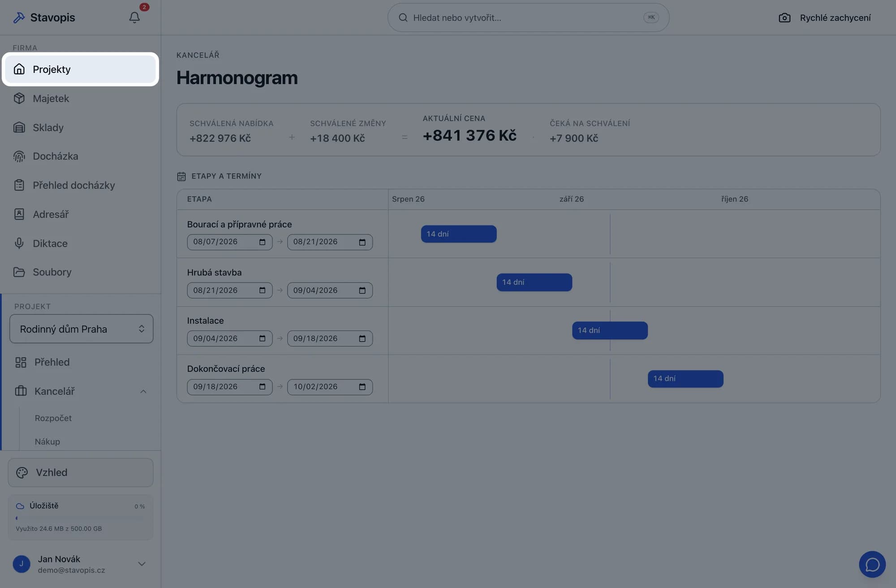The height and width of the screenshot is (588, 896).
Task: Open calendar picker for Hrubá stavba end date
Action: click(362, 290)
